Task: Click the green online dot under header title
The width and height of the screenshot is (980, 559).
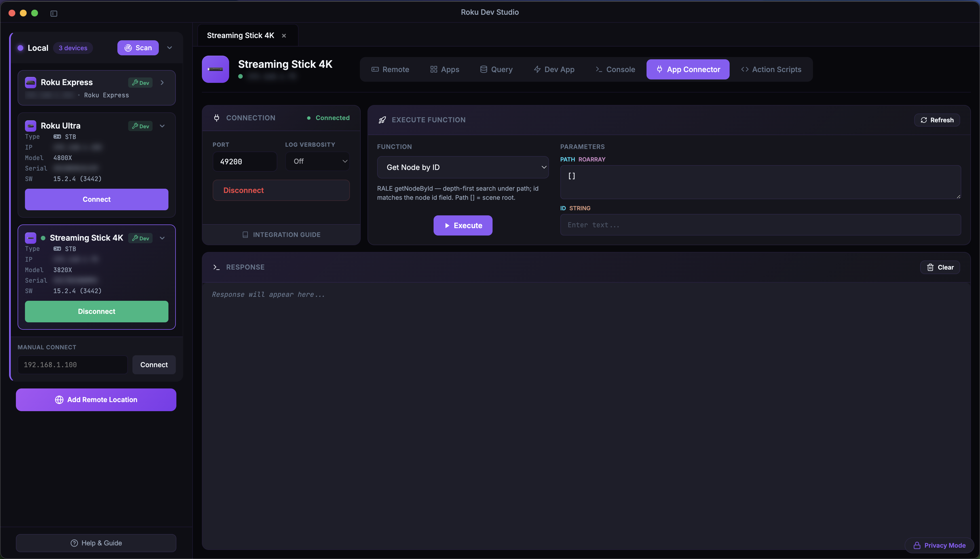Action: pos(240,76)
